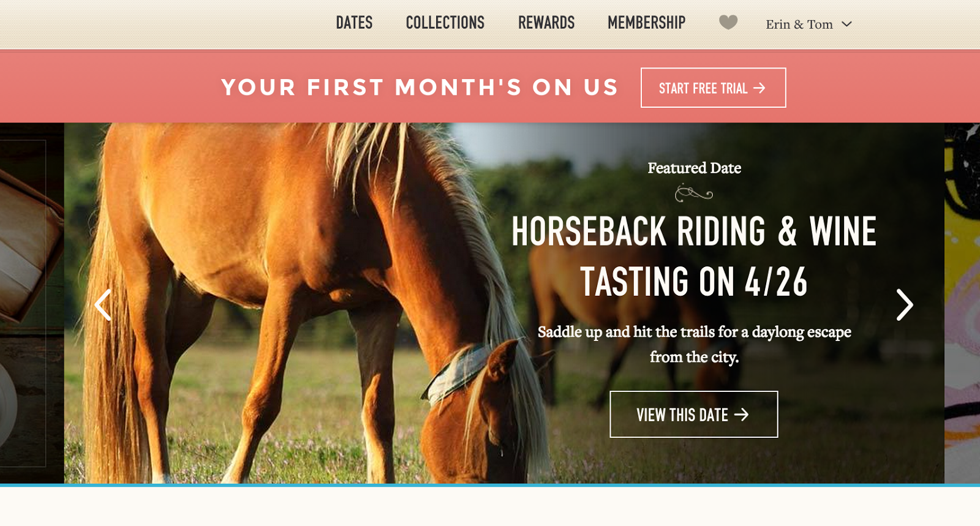The width and height of the screenshot is (980, 526).
Task: Click decorative swirl under Featured Date
Action: 694,193
